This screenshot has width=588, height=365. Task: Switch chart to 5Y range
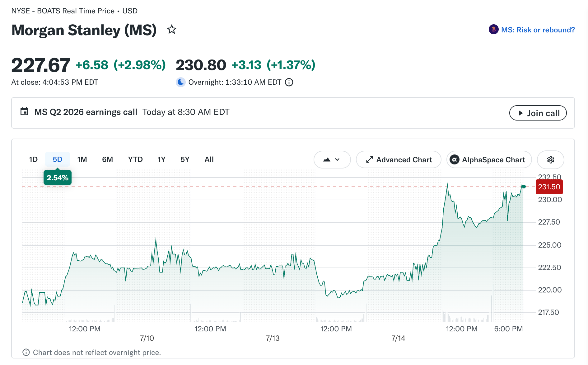[x=185, y=159]
